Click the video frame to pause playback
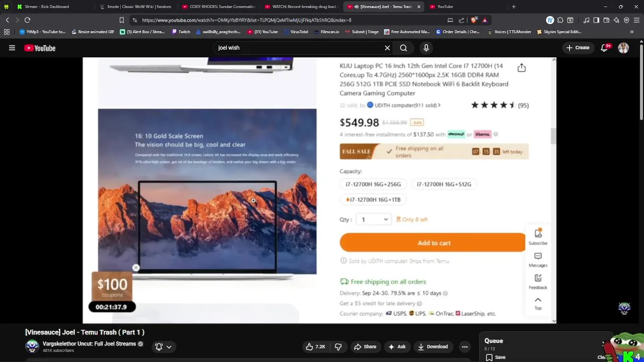 319,190
